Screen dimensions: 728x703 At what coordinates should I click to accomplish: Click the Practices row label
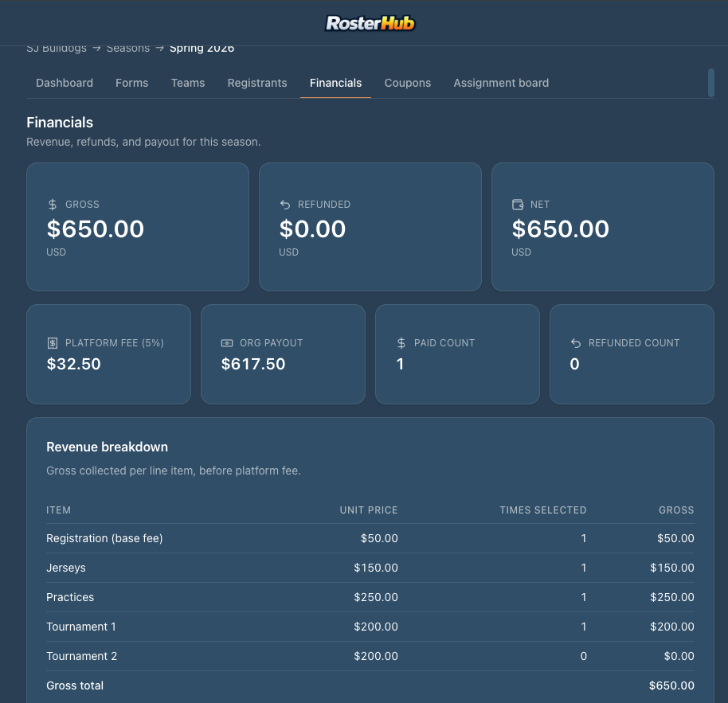point(70,597)
